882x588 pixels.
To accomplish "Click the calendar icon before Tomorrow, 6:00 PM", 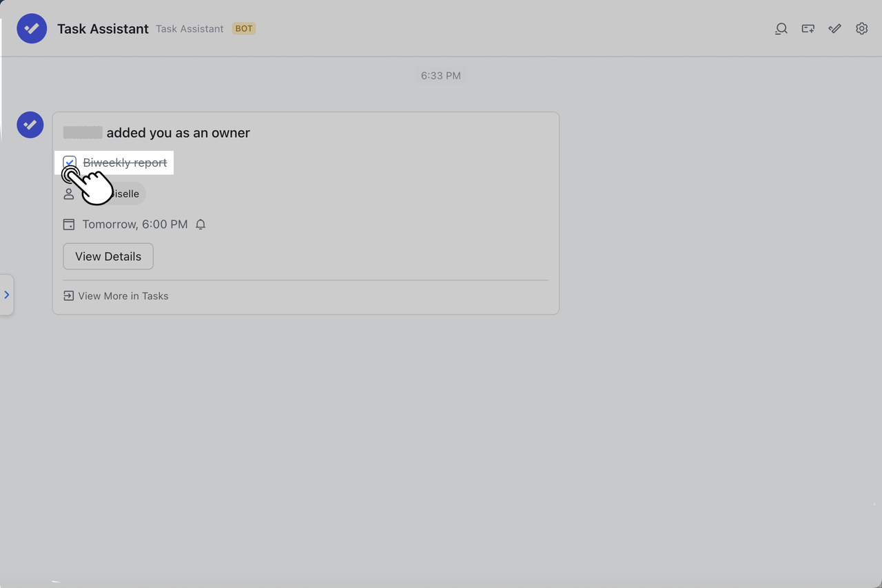I will (68, 224).
